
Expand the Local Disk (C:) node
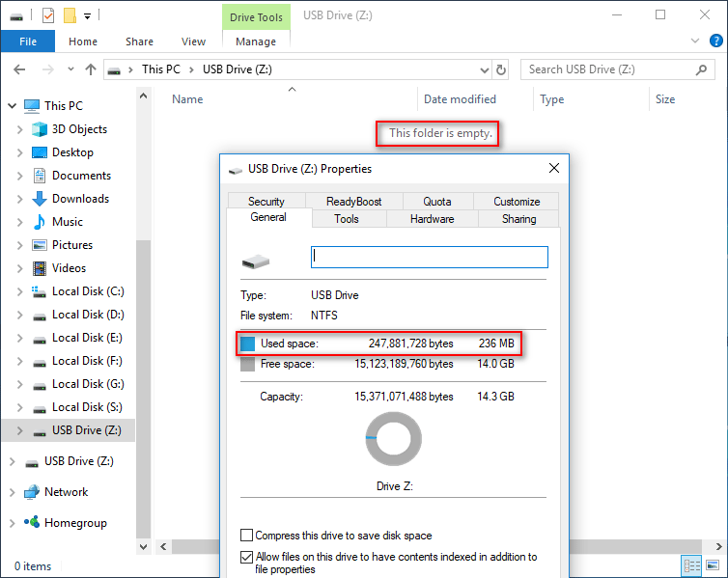coord(19,291)
